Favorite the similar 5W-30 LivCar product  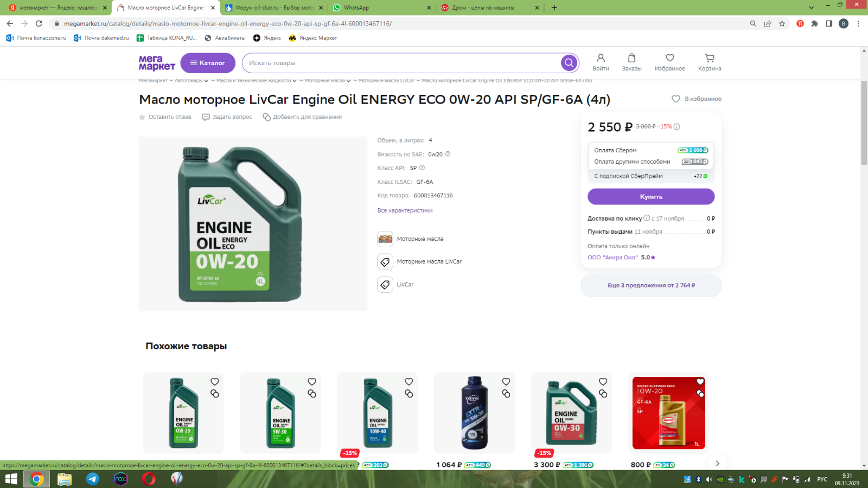tap(312, 382)
